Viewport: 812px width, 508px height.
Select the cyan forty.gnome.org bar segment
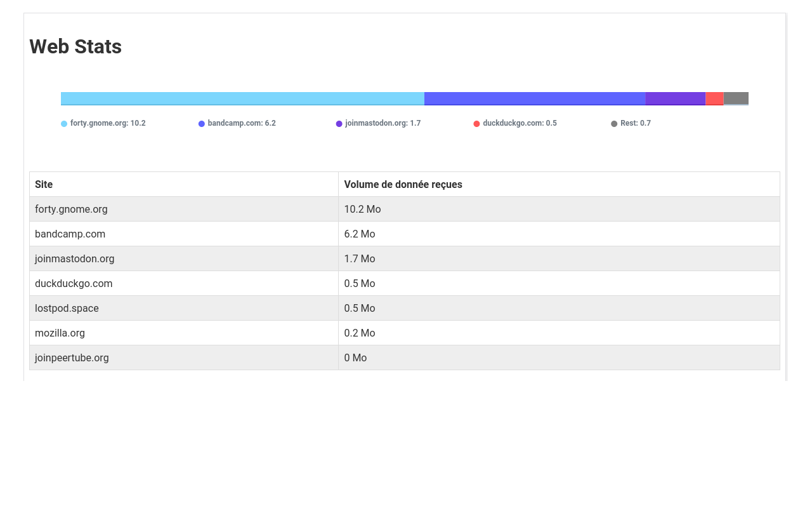coord(241,98)
